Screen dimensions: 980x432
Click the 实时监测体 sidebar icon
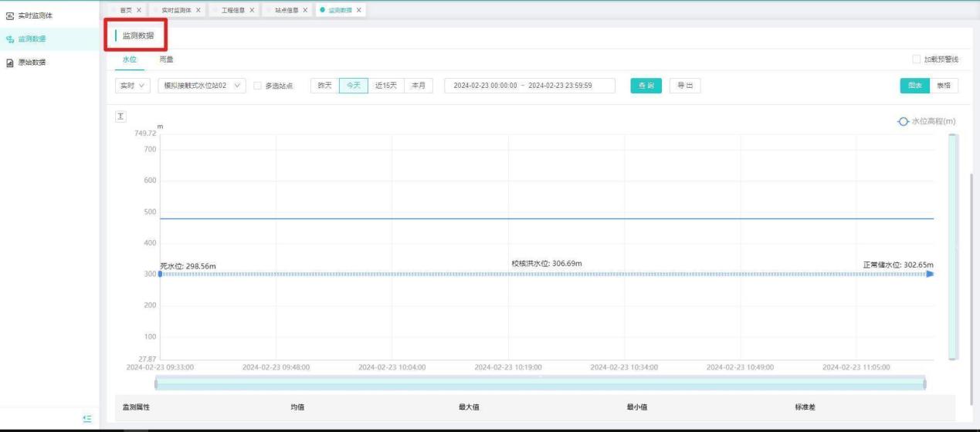pos(9,15)
